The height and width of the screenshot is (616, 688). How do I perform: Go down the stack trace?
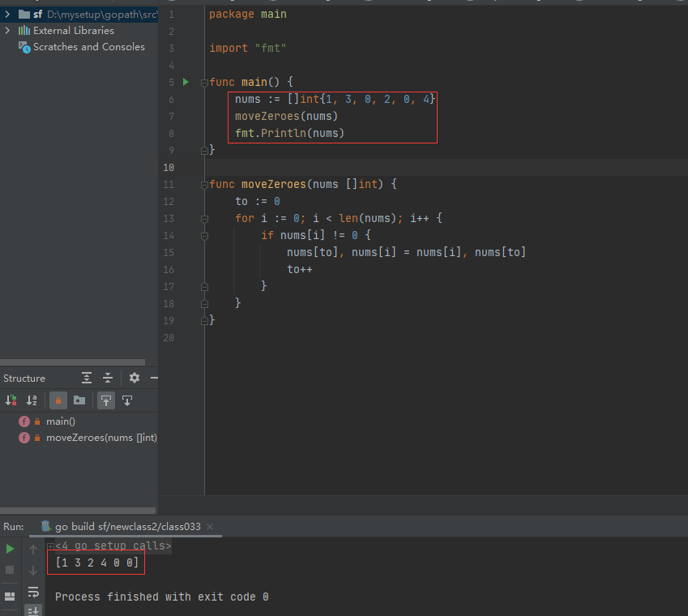pos(33,571)
